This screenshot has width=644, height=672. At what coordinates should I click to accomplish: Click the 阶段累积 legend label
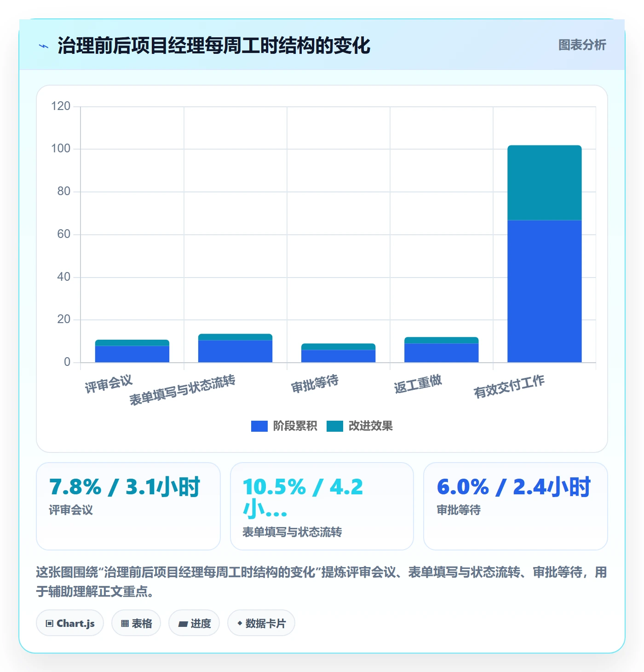tap(295, 426)
